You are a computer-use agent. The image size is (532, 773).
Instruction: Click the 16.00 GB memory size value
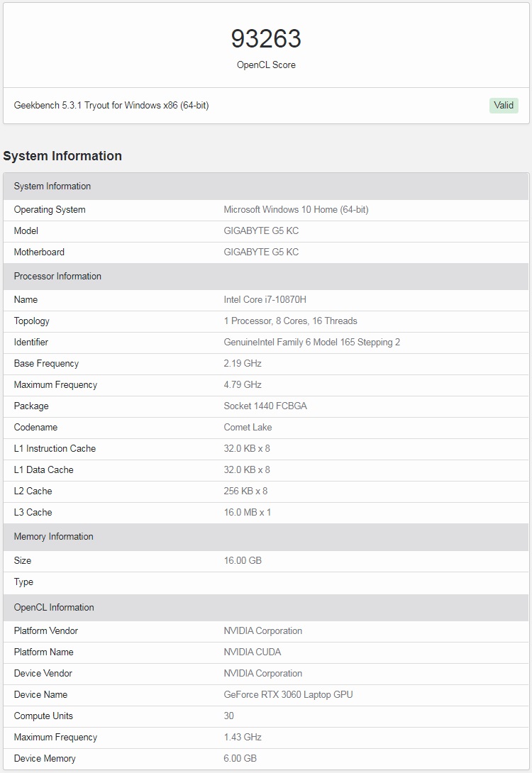point(243,561)
